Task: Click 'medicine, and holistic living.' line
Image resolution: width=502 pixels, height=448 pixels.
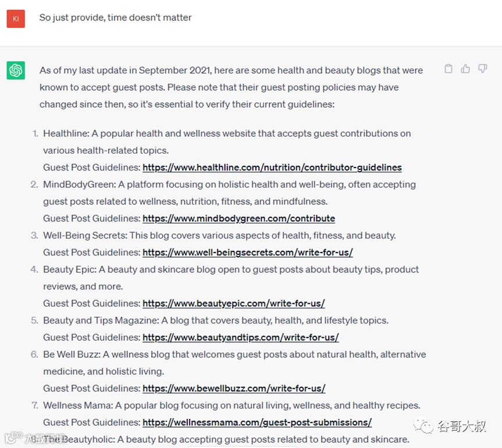Action: (104, 371)
